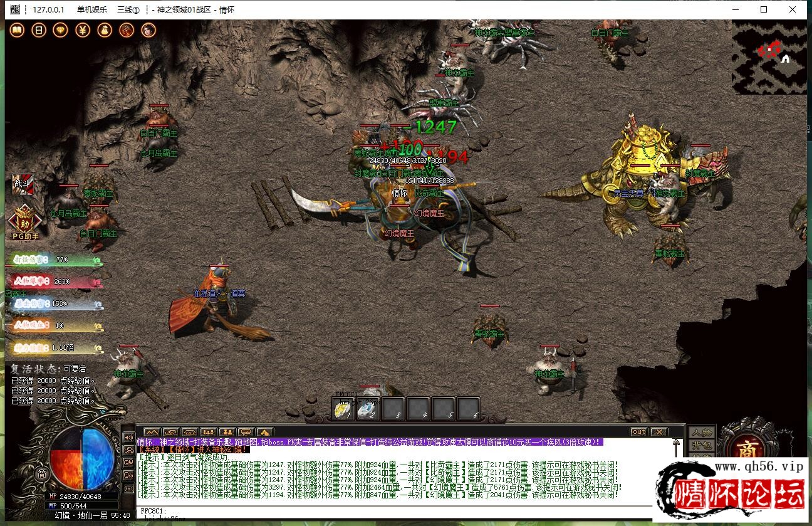Click third icon in chat side column
Screen dimensions: 812x526
(128, 462)
